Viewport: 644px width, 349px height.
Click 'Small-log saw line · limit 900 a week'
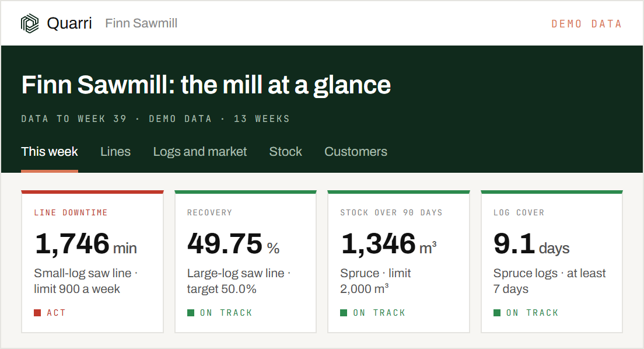[x=86, y=281]
